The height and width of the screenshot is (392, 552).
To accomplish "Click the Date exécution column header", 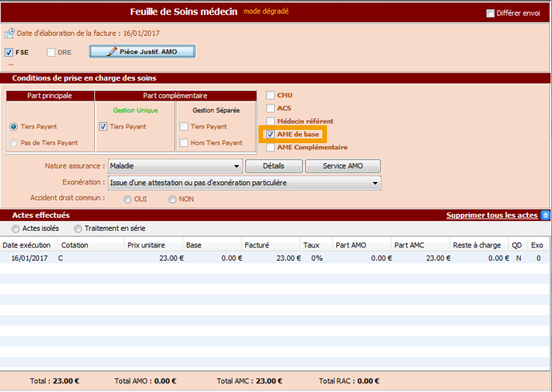I will (28, 245).
